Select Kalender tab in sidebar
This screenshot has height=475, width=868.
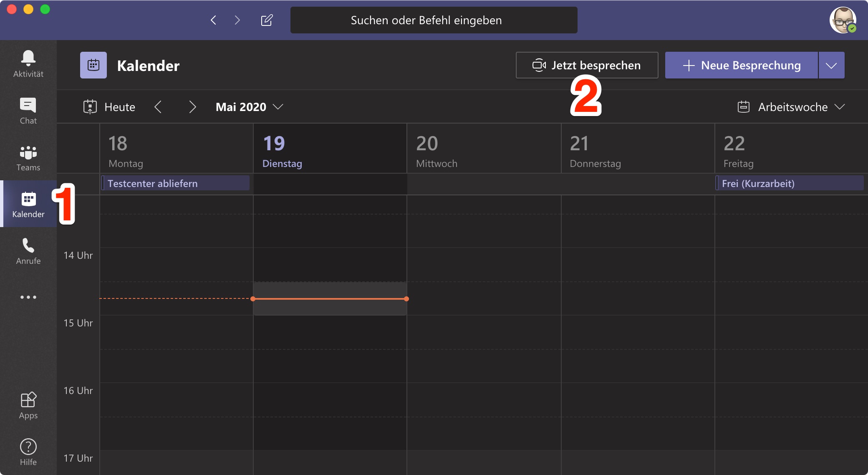[28, 204]
